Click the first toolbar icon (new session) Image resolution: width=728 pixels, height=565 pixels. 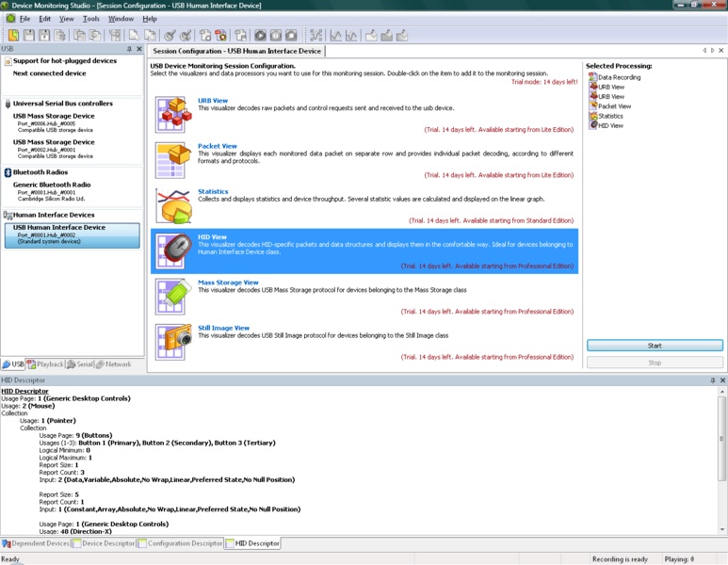click(x=13, y=36)
